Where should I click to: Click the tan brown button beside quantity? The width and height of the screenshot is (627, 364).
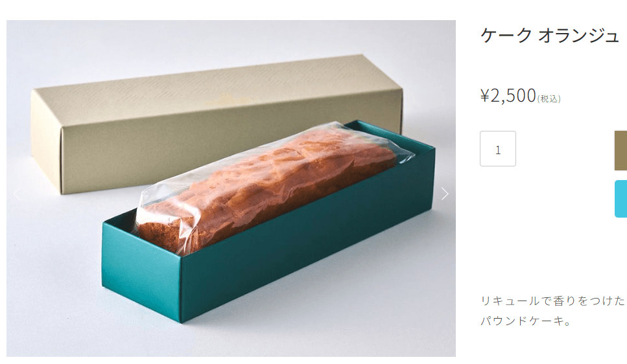tap(621, 150)
